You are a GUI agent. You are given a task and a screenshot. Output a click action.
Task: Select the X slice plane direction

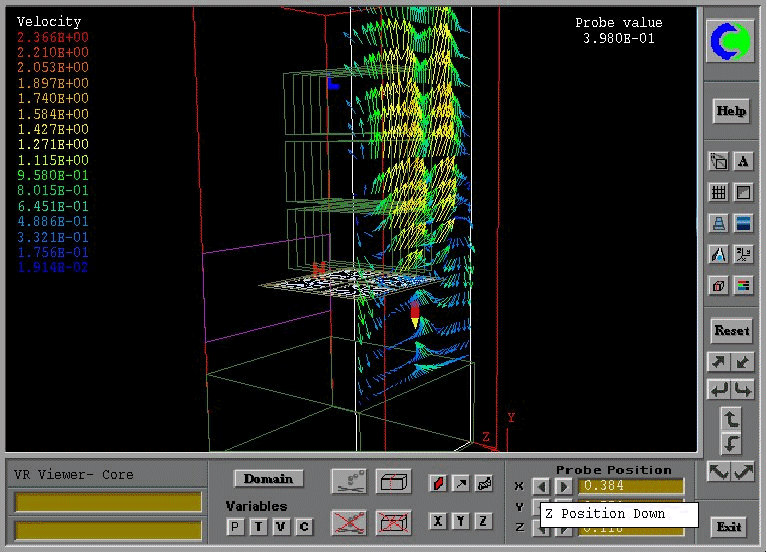pos(437,521)
